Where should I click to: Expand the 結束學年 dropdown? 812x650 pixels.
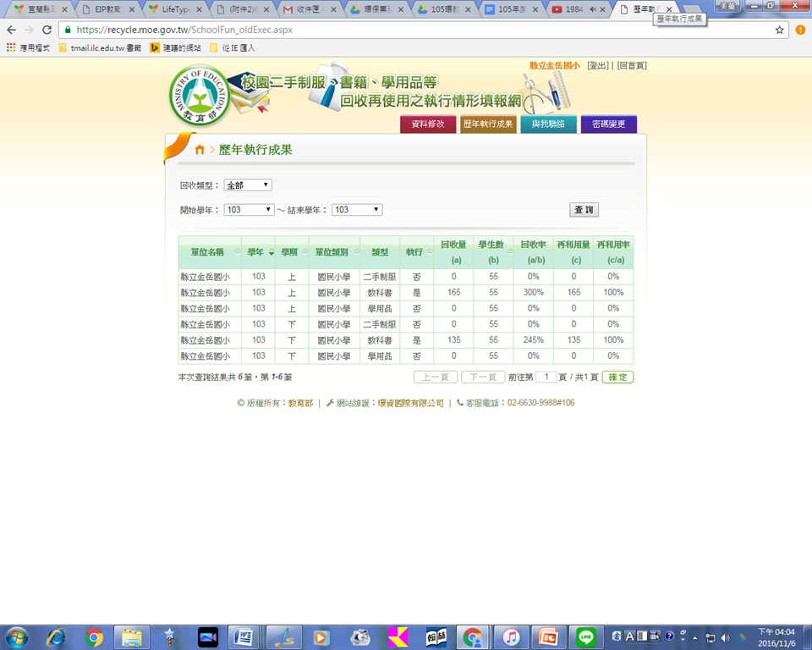356,210
